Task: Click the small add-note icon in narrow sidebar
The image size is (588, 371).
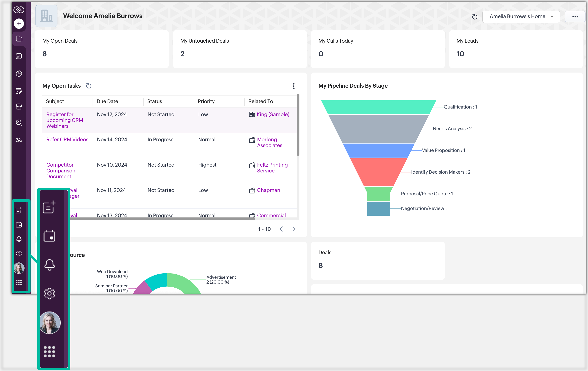Action: point(19,210)
